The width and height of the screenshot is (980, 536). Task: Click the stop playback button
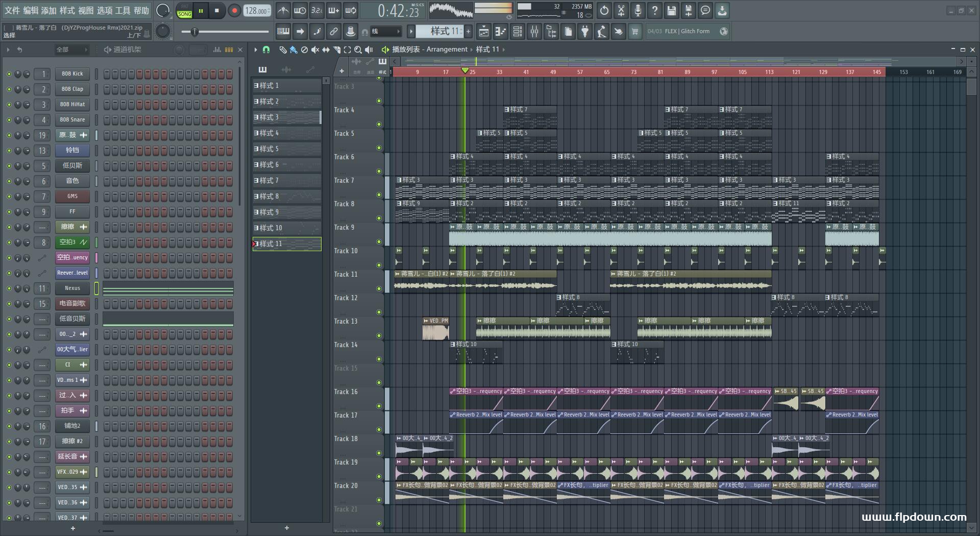[217, 11]
